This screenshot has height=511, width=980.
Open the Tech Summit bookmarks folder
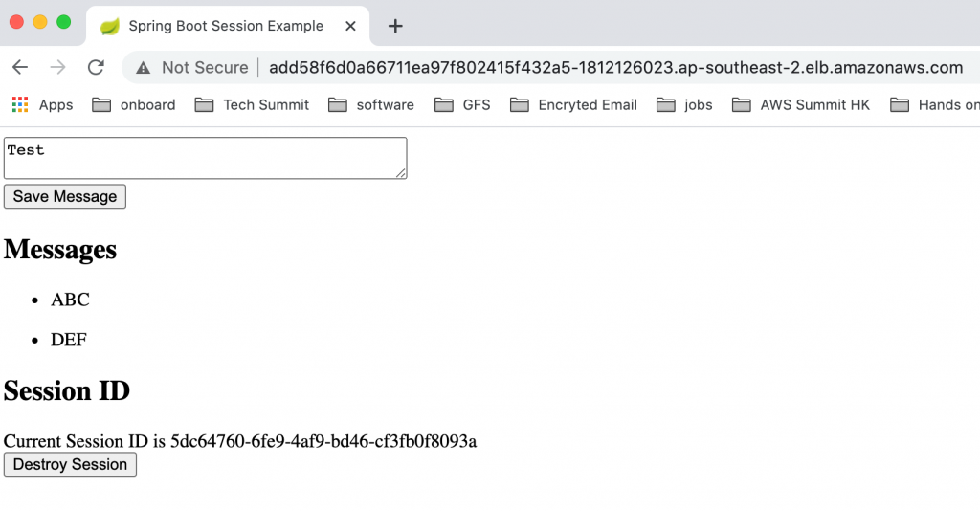point(253,104)
